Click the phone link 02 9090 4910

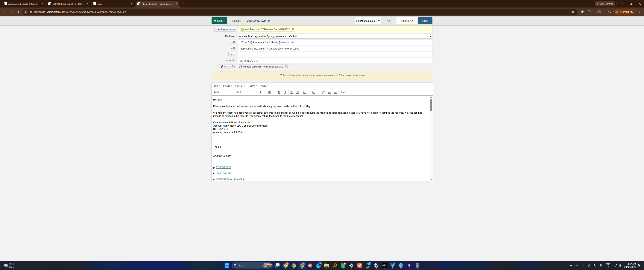[223, 167]
